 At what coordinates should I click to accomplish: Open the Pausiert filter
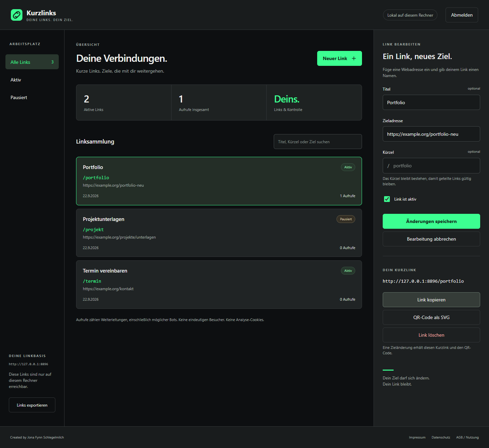tap(32, 97)
